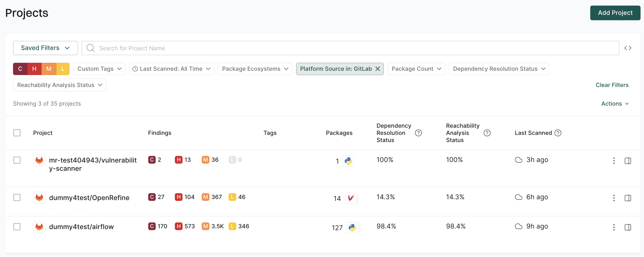Click the Add Project button
The height and width of the screenshot is (257, 644).
tap(615, 13)
